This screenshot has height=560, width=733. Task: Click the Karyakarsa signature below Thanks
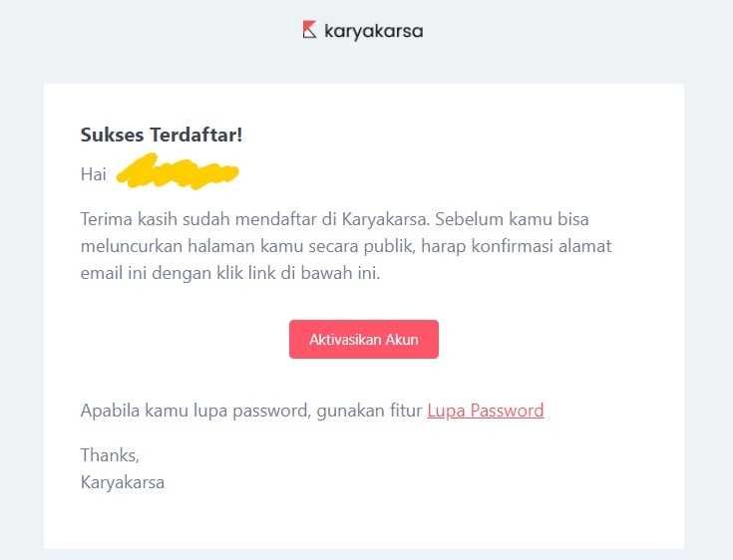(x=123, y=483)
